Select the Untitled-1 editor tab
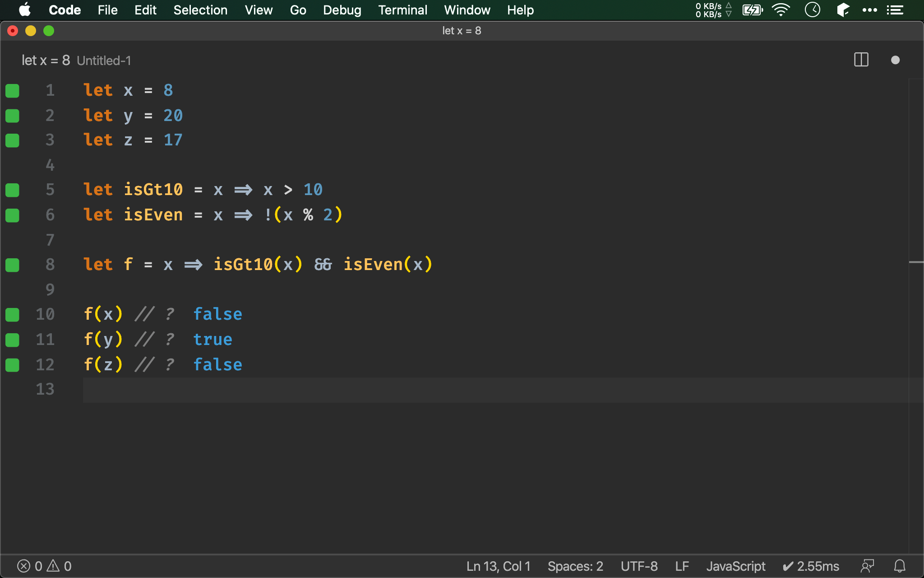924x578 pixels. tap(76, 61)
